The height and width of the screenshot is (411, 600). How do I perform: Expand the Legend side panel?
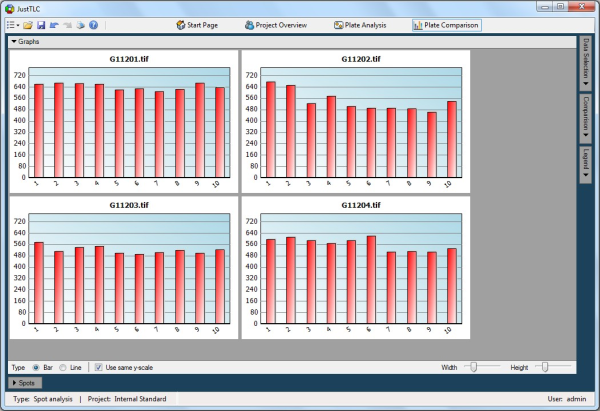[x=585, y=164]
